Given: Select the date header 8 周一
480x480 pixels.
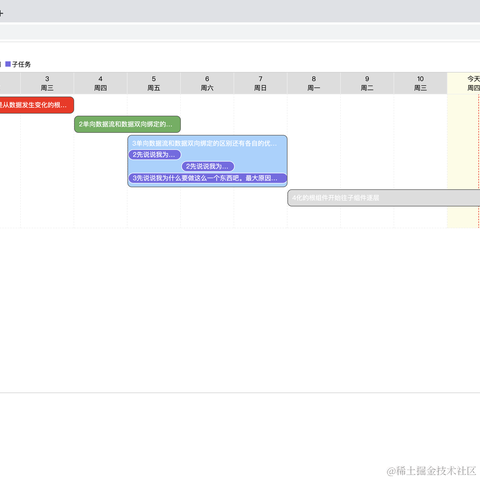Looking at the screenshot, I should 314,83.
